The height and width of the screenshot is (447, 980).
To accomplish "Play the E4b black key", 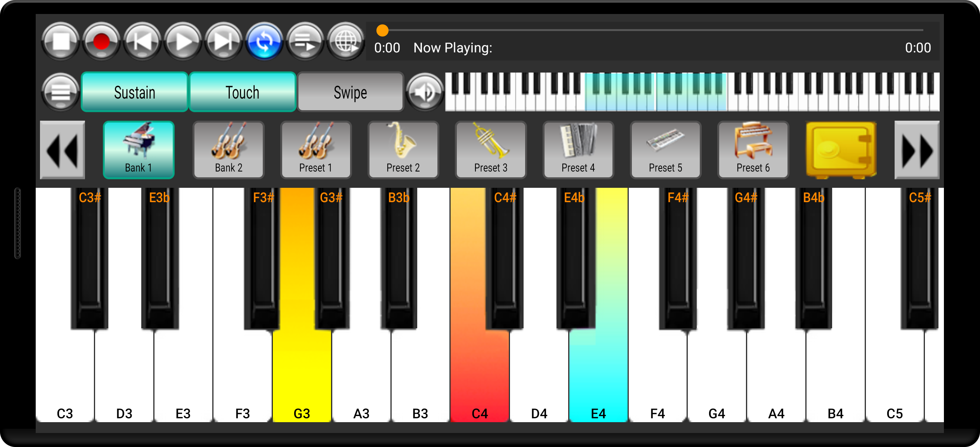I will (x=576, y=258).
